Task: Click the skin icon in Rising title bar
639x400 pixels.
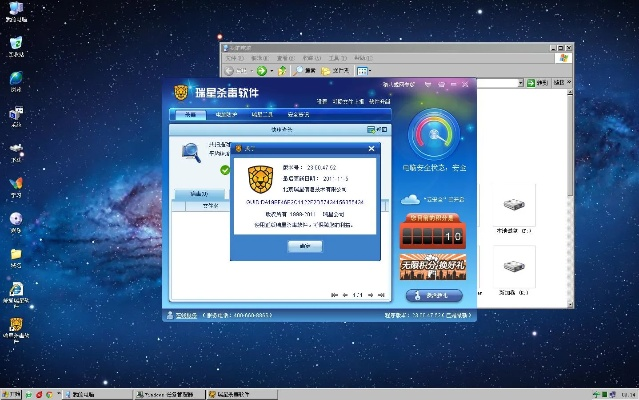Action: click(441, 85)
